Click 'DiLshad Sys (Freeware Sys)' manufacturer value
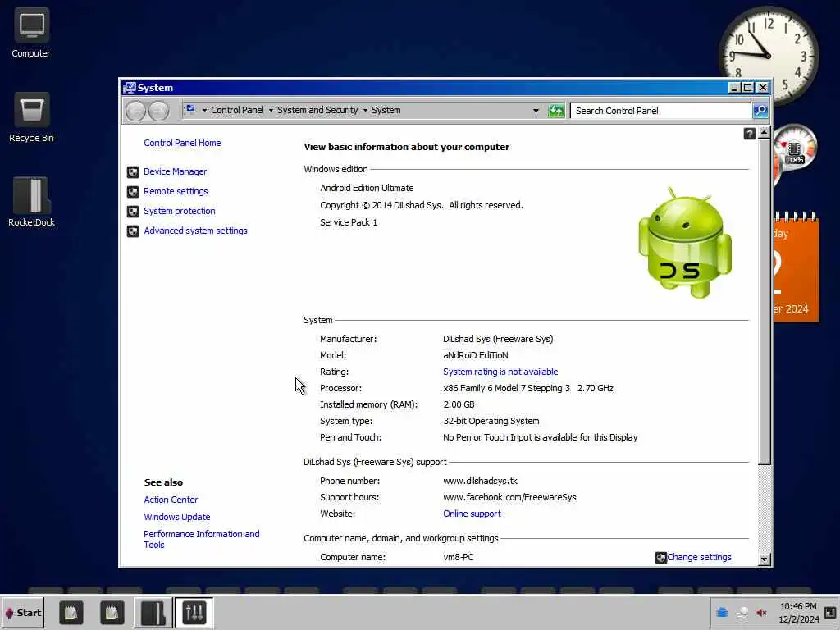The image size is (840, 630). coord(498,339)
